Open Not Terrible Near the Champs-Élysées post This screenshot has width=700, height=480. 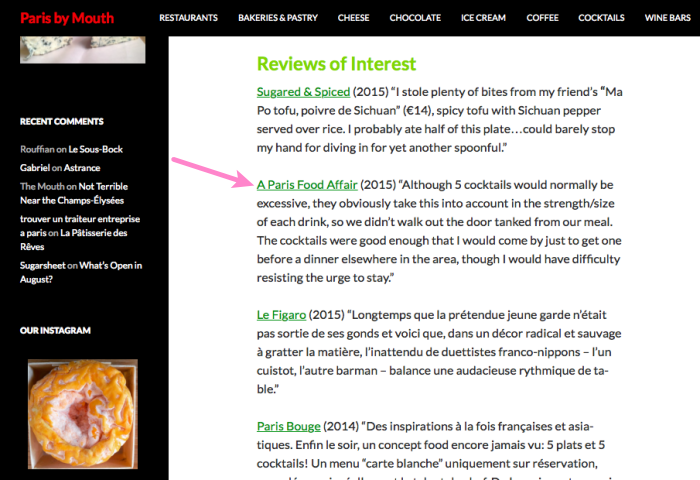(x=74, y=193)
